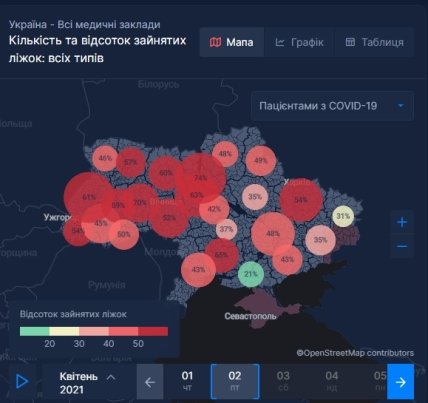Click the 49% region bubble
This screenshot has height=403, width=428.
pyautogui.click(x=261, y=161)
